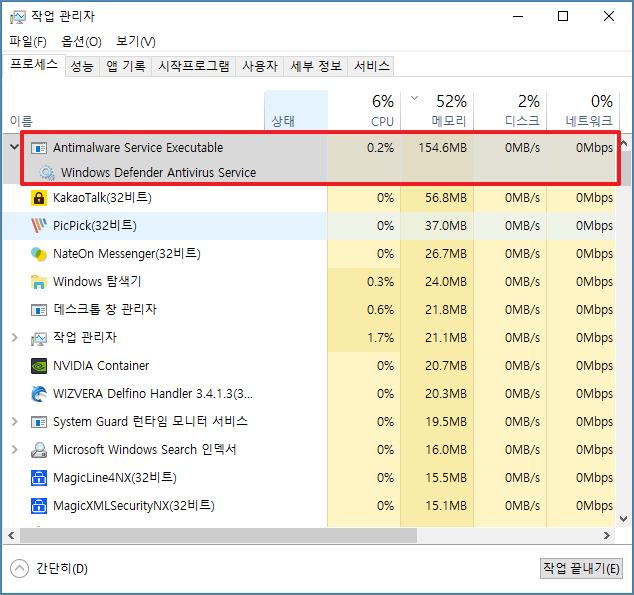The image size is (634, 595).
Task: Sort by the 상태 column header
Action: click(x=296, y=110)
